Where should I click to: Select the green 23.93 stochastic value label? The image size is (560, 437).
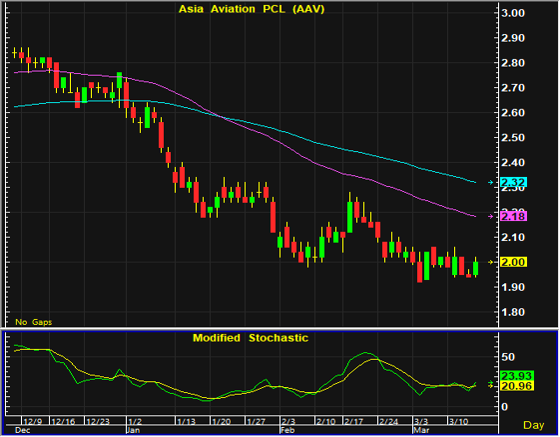point(517,376)
